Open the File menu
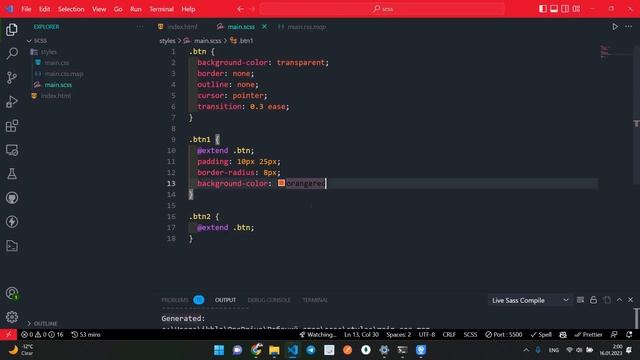 [26, 9]
